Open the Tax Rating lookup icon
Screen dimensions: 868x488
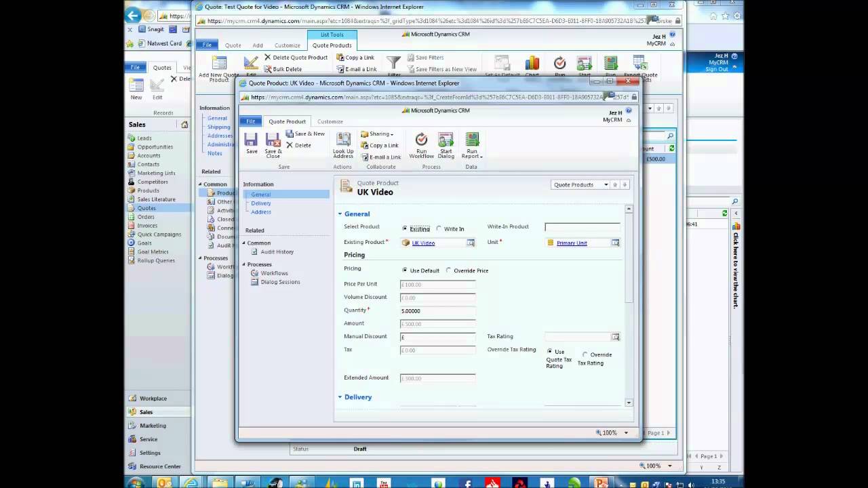click(x=615, y=337)
